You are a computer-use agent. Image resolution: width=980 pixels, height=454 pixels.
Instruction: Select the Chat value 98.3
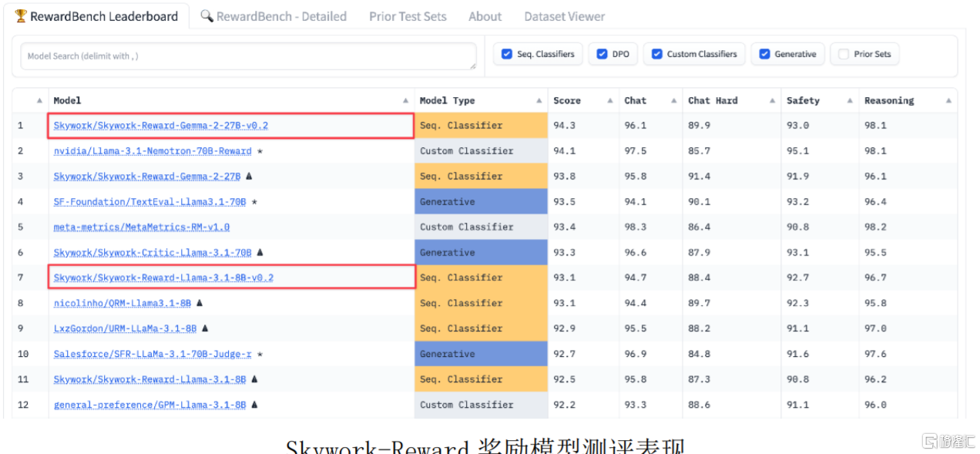(651, 227)
